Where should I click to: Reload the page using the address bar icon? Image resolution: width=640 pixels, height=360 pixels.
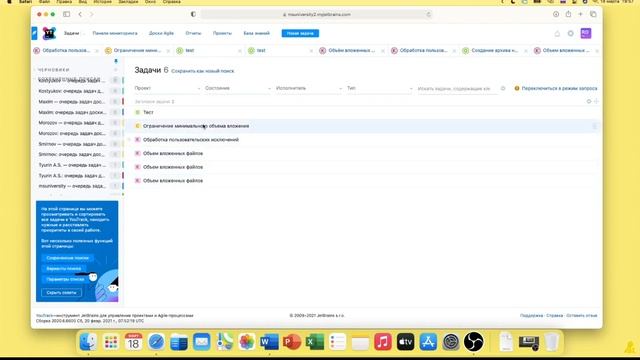pyautogui.click(x=428, y=14)
